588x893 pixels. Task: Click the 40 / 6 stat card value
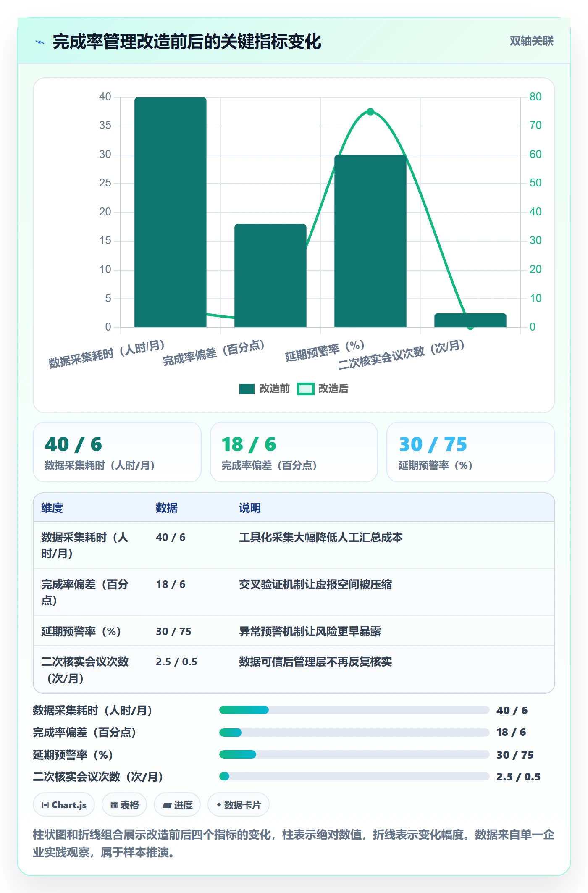tap(73, 444)
